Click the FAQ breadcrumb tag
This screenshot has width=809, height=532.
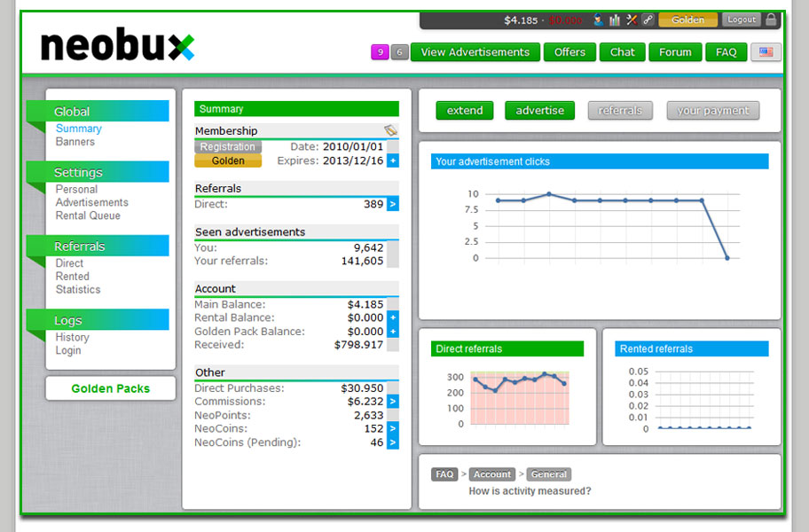pyautogui.click(x=444, y=474)
